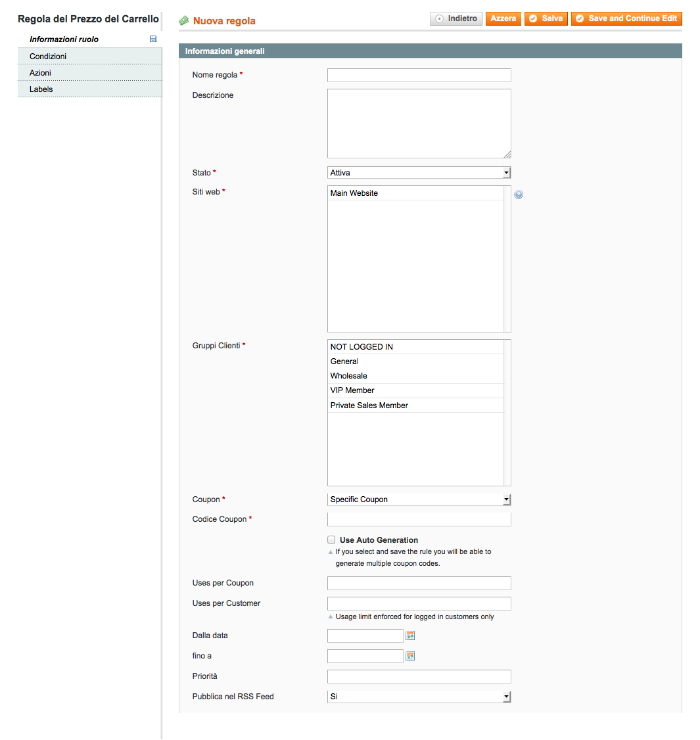Click the save icon beside Informazioni ruolo
The height and width of the screenshot is (740, 700).
153,39
